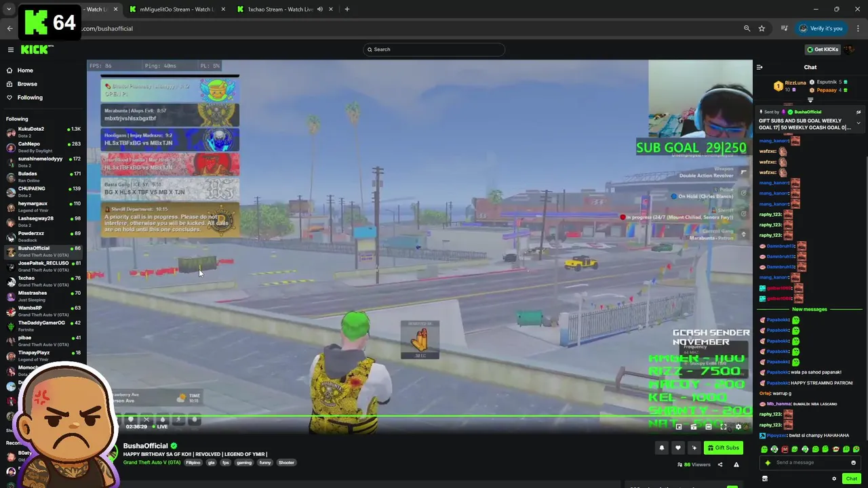This screenshot has height=488, width=868.
Task: Click the Get KICKs button
Action: (822, 49)
